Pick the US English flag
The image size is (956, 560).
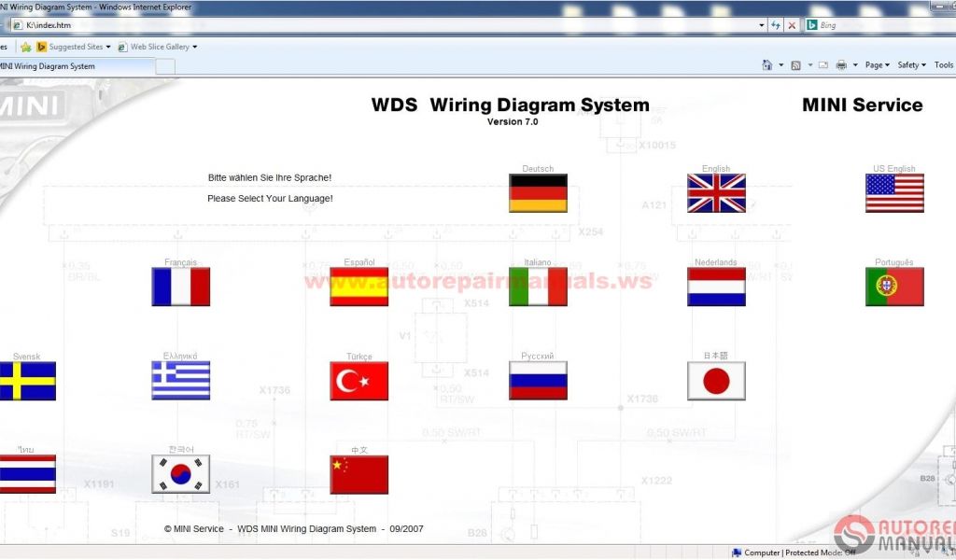point(894,193)
